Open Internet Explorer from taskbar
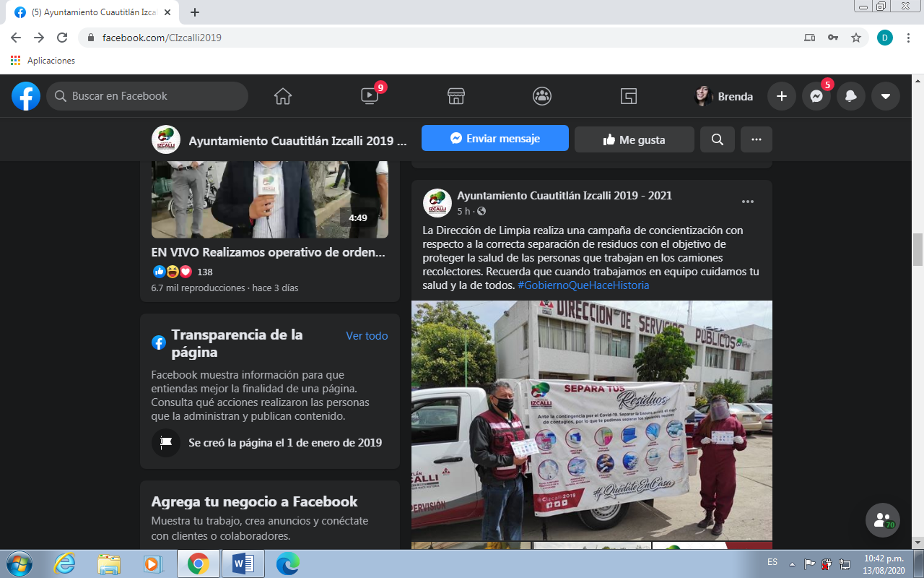Screen dimensions: 924x578 point(64,564)
